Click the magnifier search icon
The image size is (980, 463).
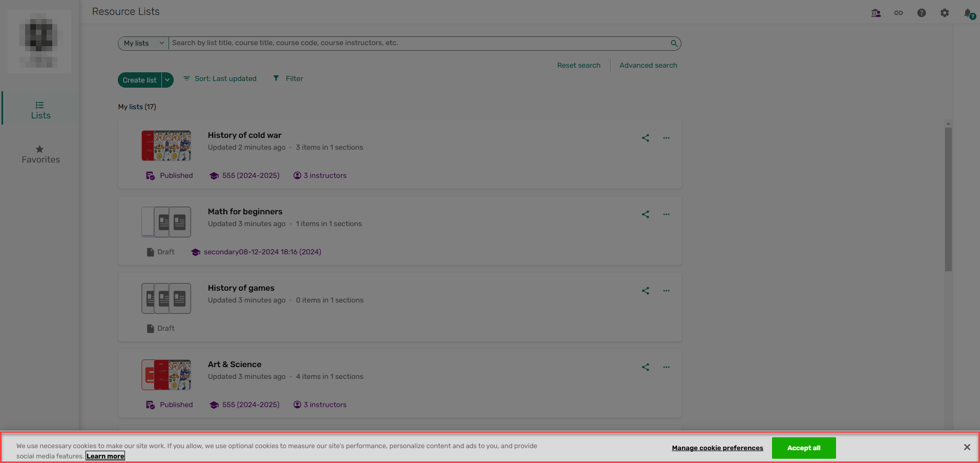pos(674,43)
